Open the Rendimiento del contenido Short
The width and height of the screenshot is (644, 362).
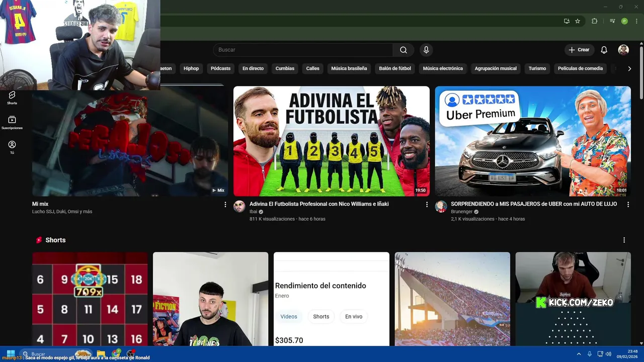pyautogui.click(x=332, y=299)
